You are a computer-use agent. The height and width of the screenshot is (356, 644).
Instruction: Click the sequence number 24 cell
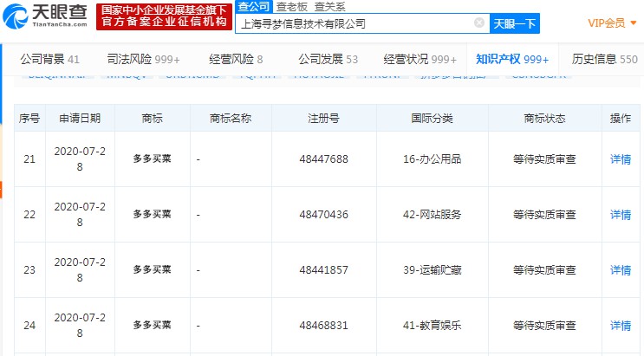pos(29,325)
